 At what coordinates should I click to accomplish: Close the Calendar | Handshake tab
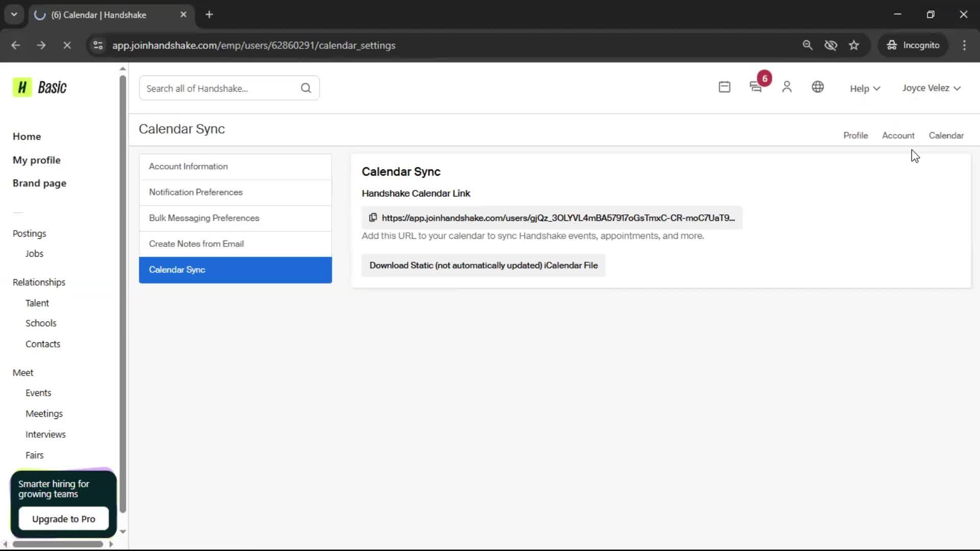point(183,15)
